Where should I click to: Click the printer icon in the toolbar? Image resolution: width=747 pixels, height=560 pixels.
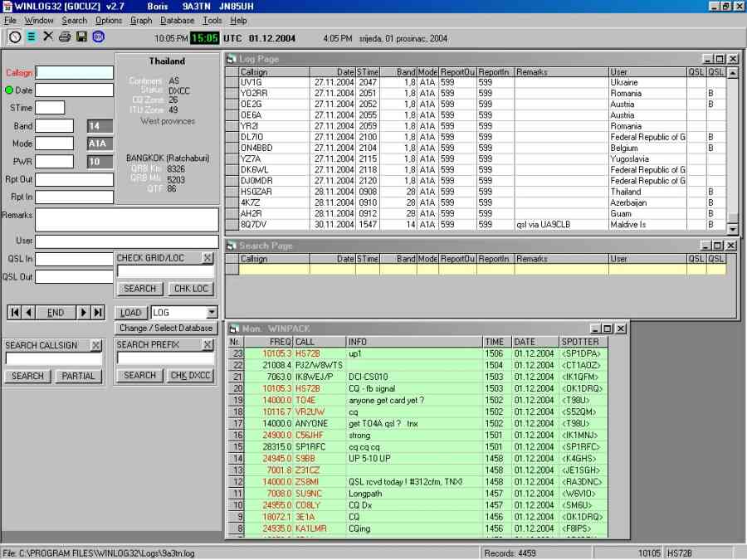click(x=65, y=37)
